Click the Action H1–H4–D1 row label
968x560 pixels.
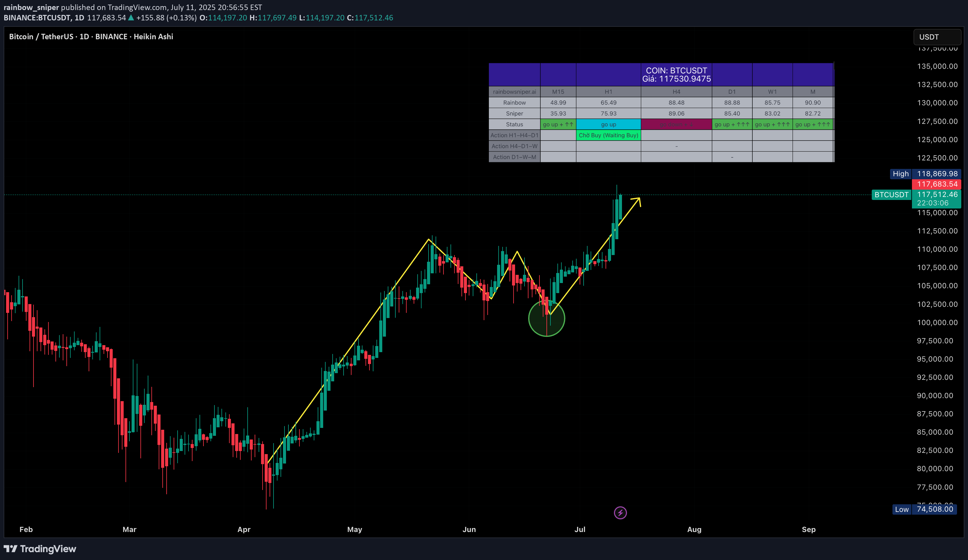(x=514, y=135)
